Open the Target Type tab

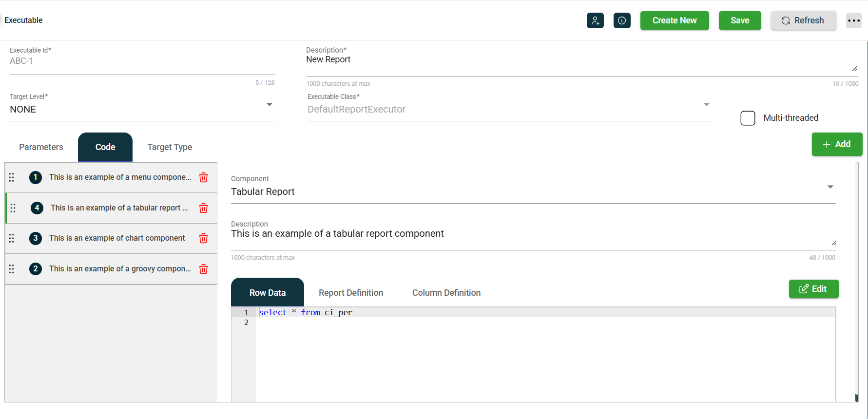click(x=170, y=147)
